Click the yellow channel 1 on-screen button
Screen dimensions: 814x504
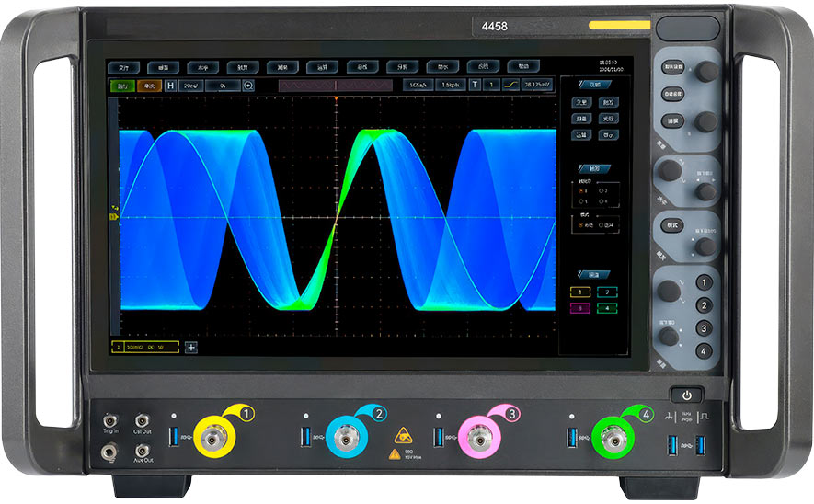click(581, 292)
